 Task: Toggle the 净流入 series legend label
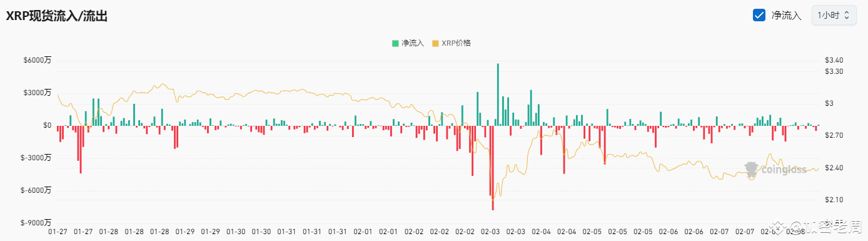[413, 43]
